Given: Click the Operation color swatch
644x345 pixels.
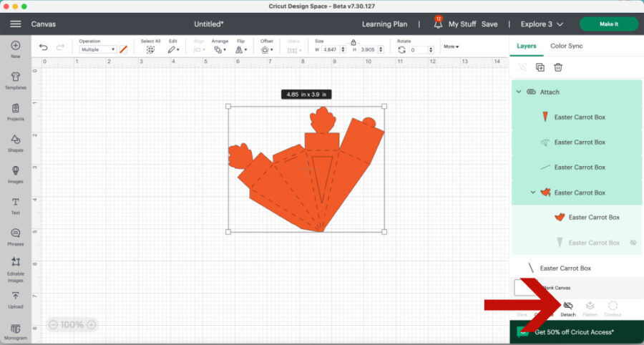Looking at the screenshot, I should (123, 49).
